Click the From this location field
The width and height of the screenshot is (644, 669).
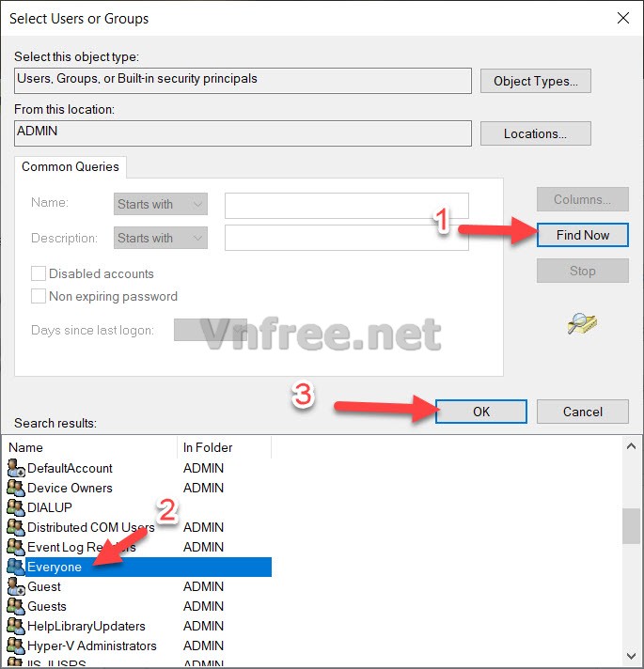pyautogui.click(x=243, y=133)
